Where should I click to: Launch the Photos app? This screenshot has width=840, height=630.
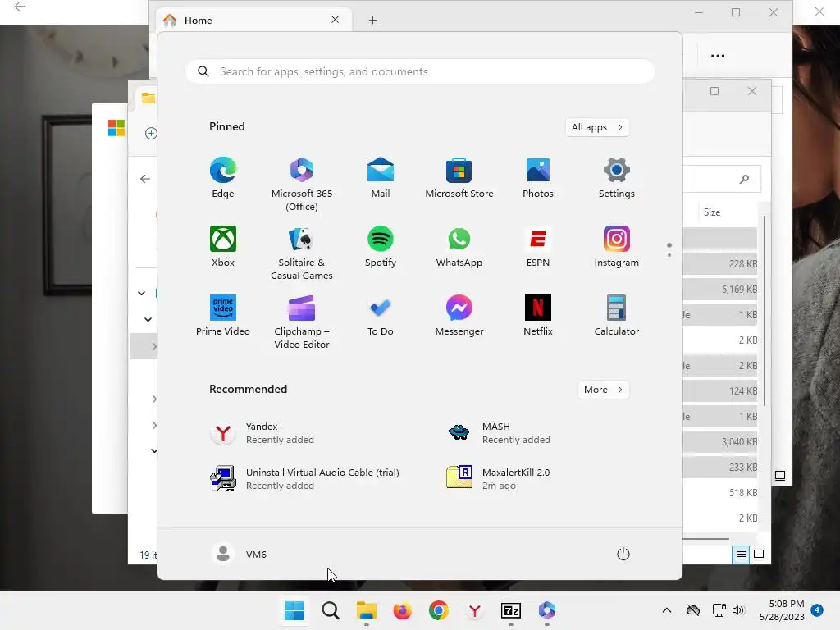click(x=538, y=178)
